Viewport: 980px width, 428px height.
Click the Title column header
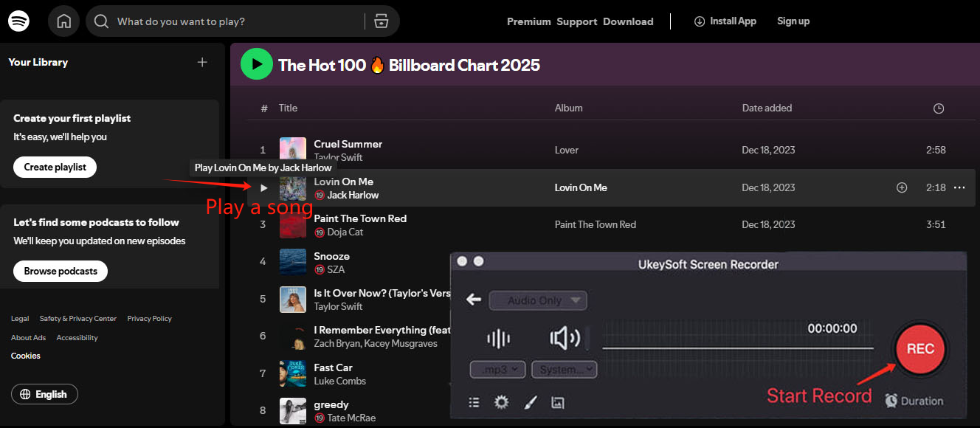pos(288,108)
